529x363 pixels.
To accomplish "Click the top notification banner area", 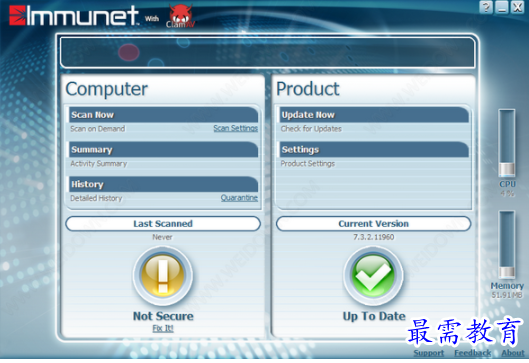I will pyautogui.click(x=268, y=52).
